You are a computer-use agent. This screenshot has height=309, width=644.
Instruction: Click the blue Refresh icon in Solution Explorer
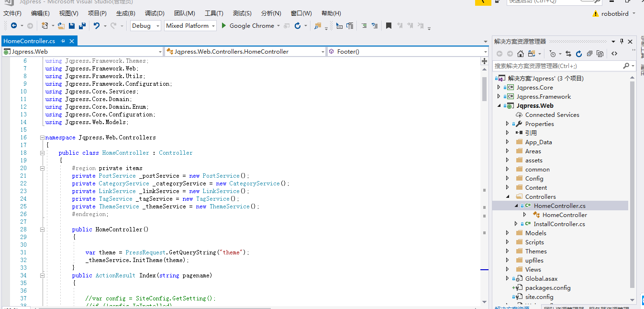[x=579, y=54]
